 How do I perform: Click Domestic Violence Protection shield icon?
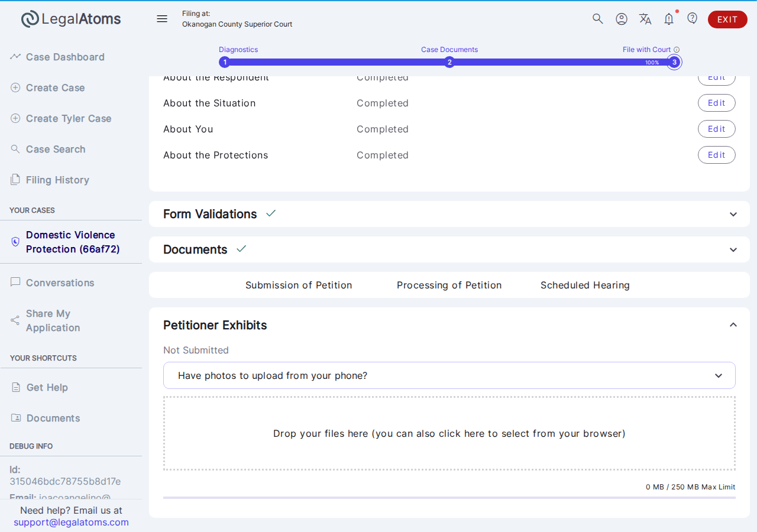[15, 242]
